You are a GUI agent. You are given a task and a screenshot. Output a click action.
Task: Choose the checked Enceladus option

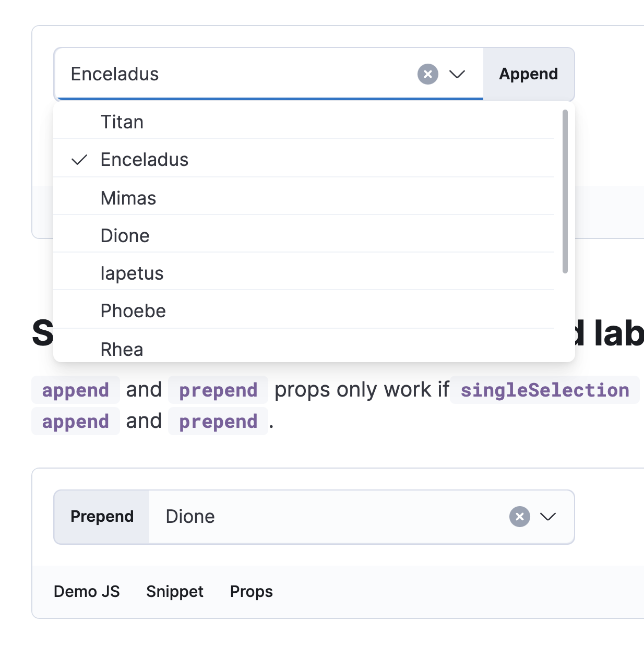[x=145, y=160]
